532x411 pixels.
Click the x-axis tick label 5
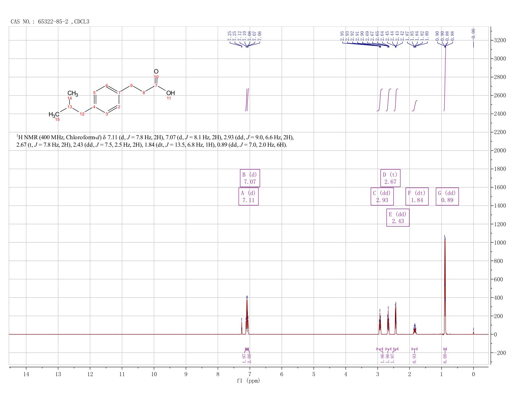(314, 374)
